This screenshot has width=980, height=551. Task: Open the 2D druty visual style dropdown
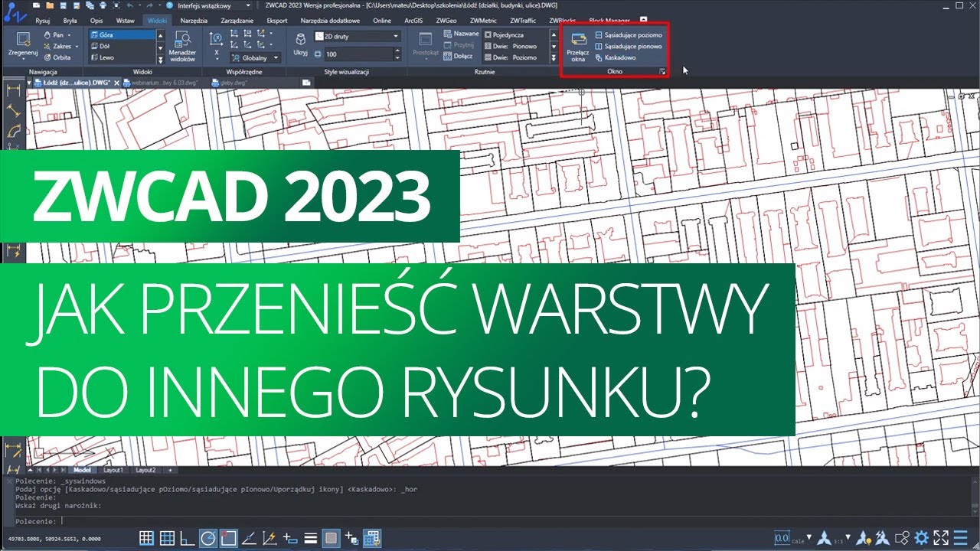point(357,36)
